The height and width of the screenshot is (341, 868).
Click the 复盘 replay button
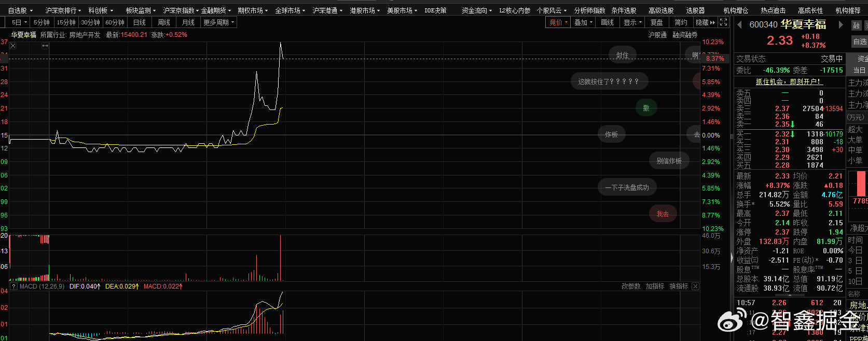click(657, 22)
